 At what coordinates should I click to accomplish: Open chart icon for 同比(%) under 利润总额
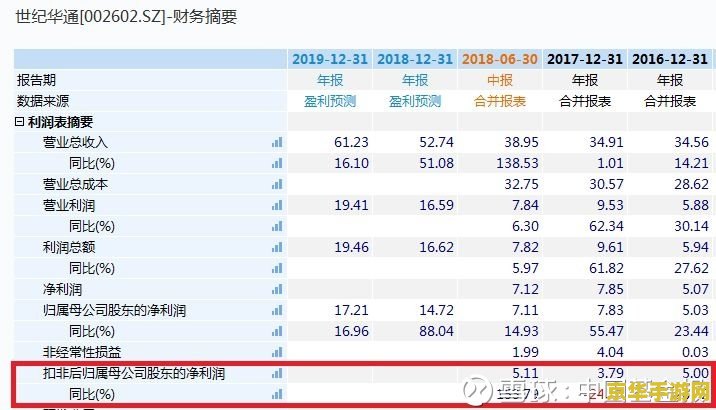(x=277, y=268)
